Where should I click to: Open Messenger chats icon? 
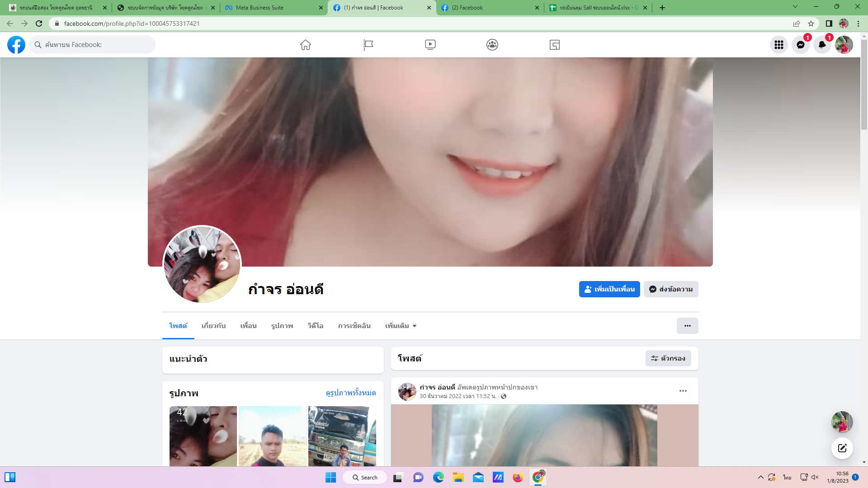(800, 45)
